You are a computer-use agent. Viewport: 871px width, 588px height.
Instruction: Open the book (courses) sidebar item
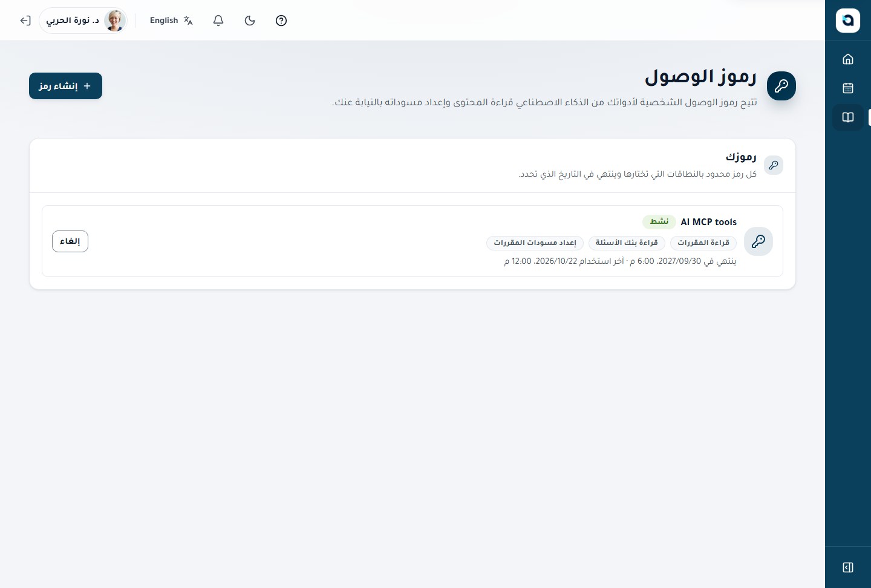(848, 117)
